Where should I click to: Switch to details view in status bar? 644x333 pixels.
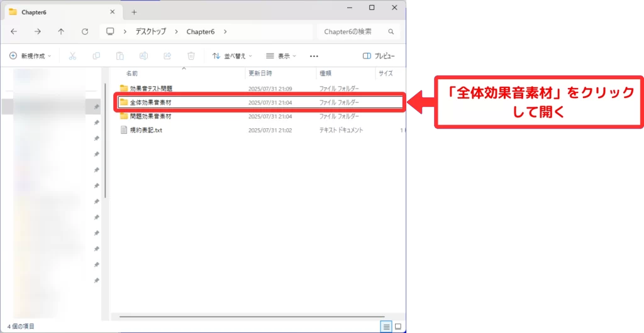(x=386, y=326)
